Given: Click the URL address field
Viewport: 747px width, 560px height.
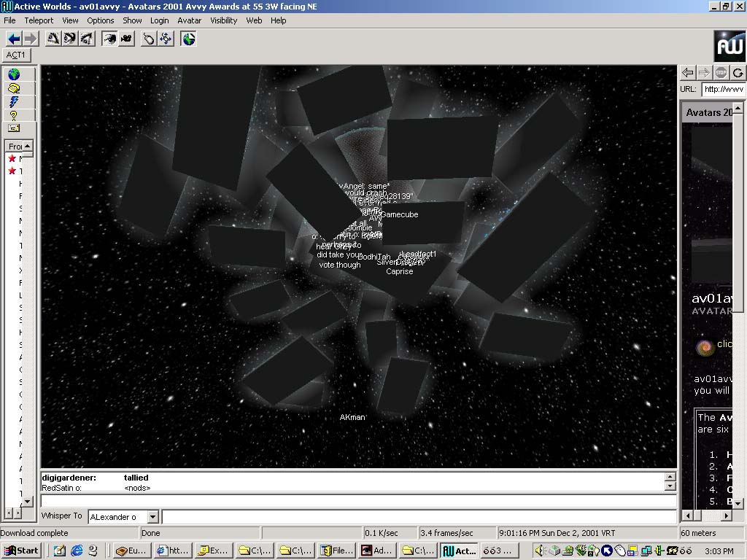Looking at the screenshot, I should point(723,89).
